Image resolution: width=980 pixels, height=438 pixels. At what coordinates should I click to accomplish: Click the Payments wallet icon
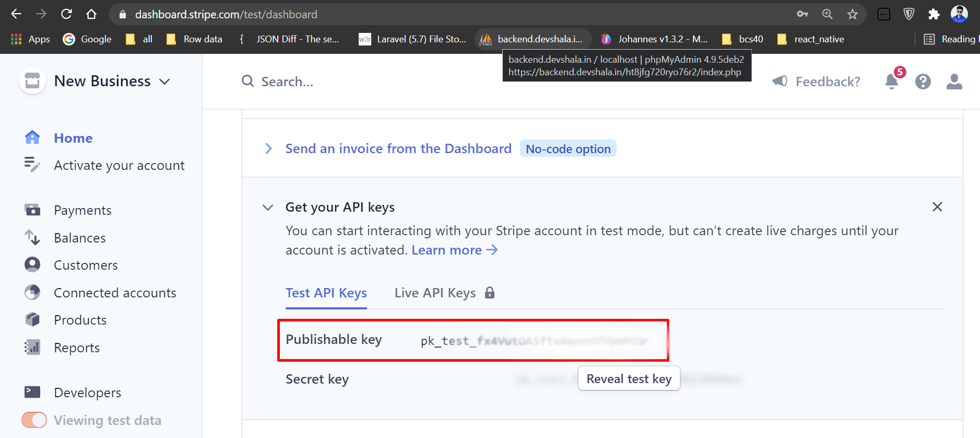click(32, 210)
